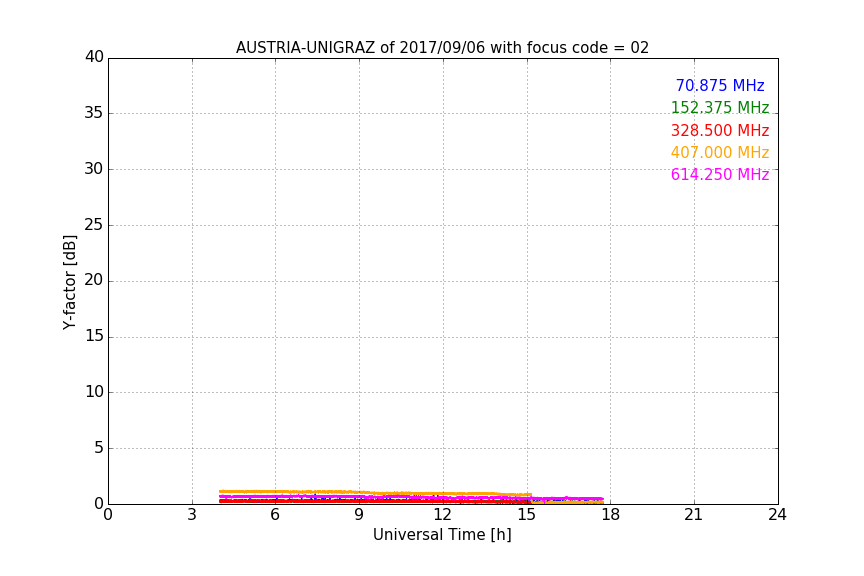Click the y-axis tick label 30
The image size is (864, 576).
pyautogui.click(x=94, y=169)
